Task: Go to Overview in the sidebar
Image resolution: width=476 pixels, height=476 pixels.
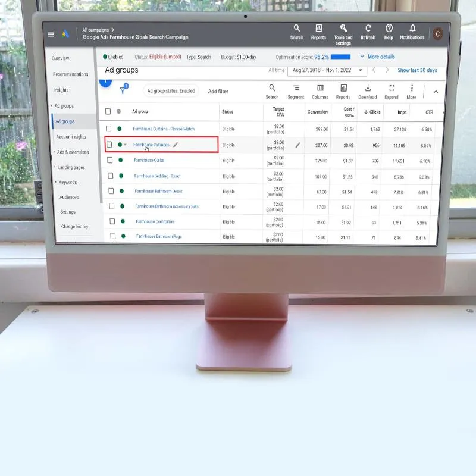Action: coord(60,58)
